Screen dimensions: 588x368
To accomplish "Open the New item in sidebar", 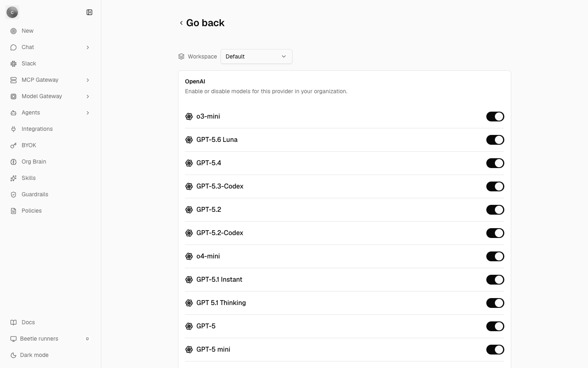I will (50, 31).
